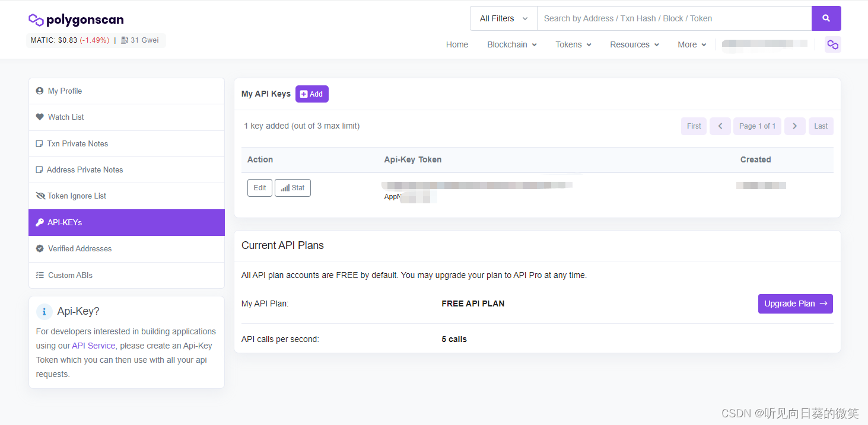Click the info icon beside Api-Key?

(x=44, y=311)
